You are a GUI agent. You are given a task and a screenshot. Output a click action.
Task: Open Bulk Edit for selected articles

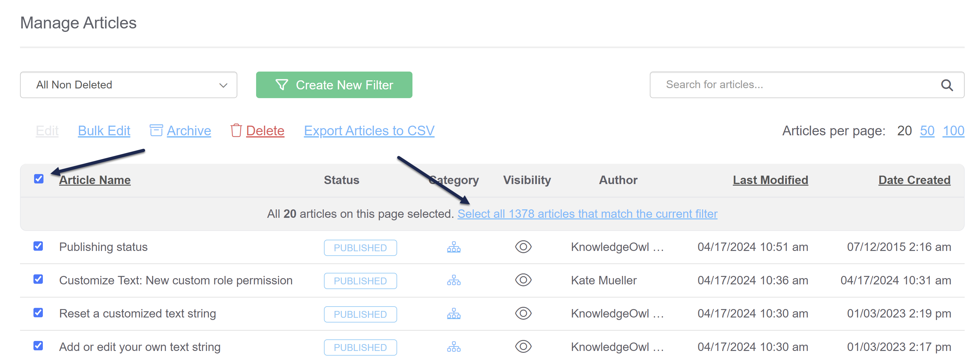pyautogui.click(x=104, y=131)
